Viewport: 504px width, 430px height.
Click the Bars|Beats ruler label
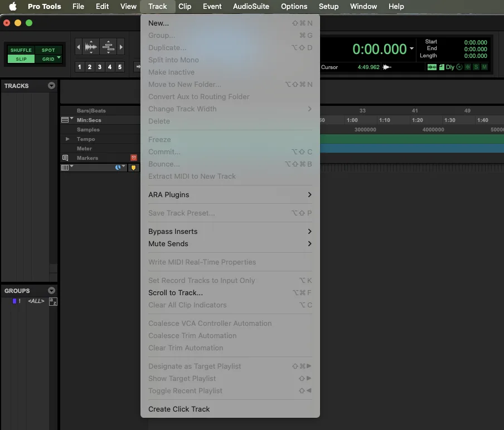point(91,110)
